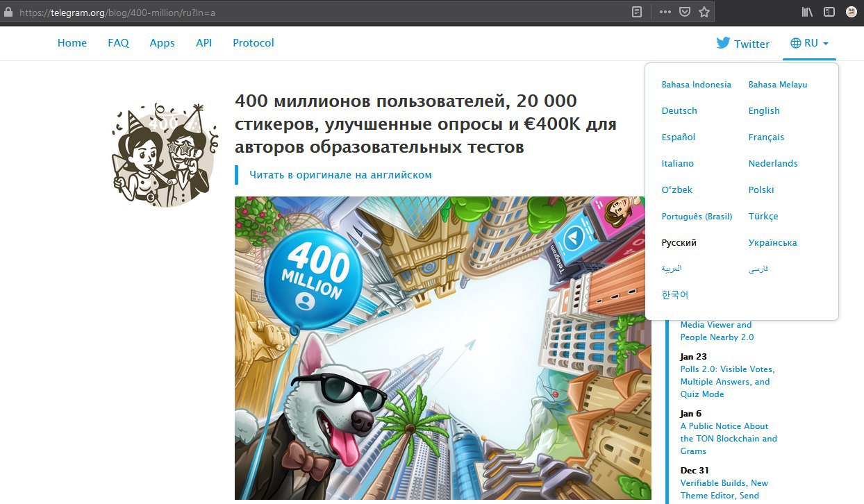Select Italiano language option
Image resolution: width=864 pixels, height=504 pixels.
678,164
